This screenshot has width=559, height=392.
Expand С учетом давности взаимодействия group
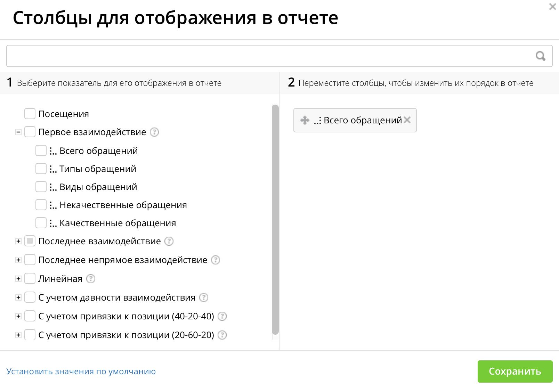pos(18,297)
